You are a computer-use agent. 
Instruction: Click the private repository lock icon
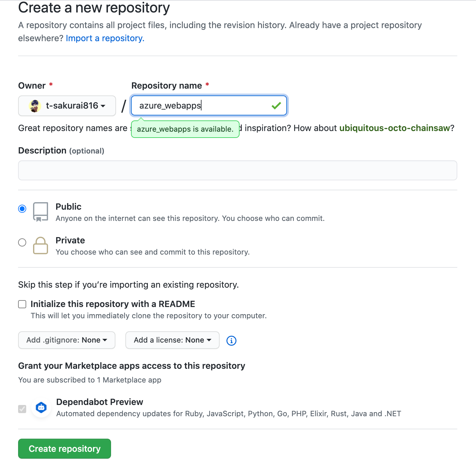[41, 246]
